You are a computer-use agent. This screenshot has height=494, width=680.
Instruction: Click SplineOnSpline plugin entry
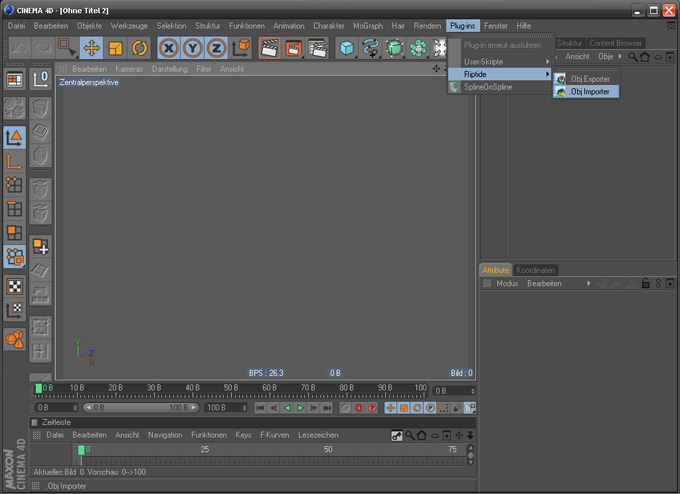(x=487, y=87)
